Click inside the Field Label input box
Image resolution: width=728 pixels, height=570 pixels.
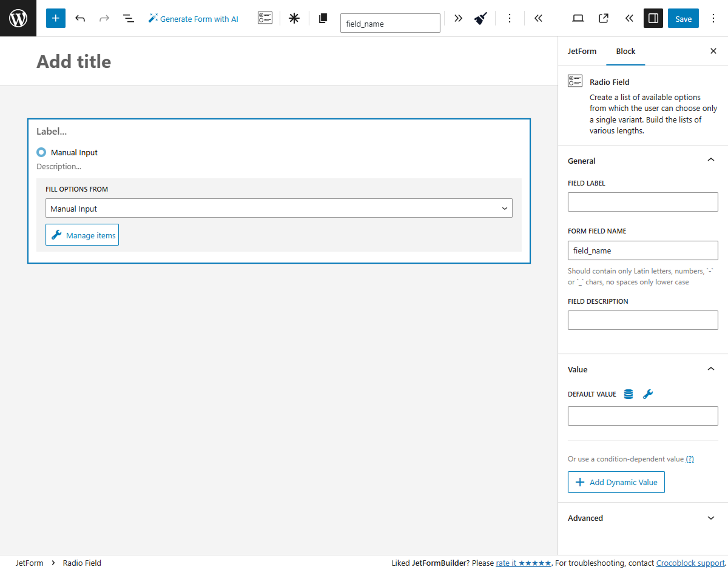(642, 201)
